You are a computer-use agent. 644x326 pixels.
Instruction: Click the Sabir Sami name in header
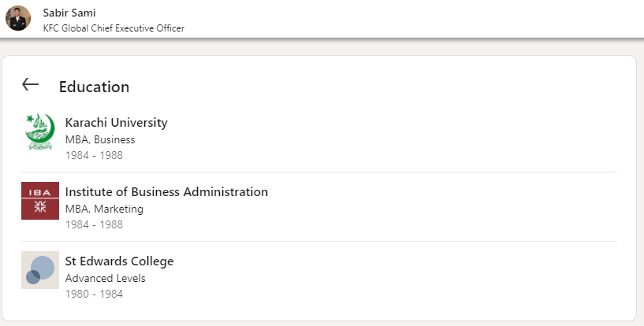pos(69,13)
